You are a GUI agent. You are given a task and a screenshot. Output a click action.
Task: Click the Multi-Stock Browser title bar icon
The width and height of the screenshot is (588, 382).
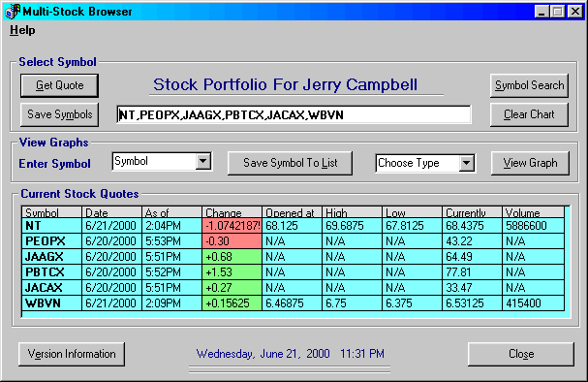12,12
